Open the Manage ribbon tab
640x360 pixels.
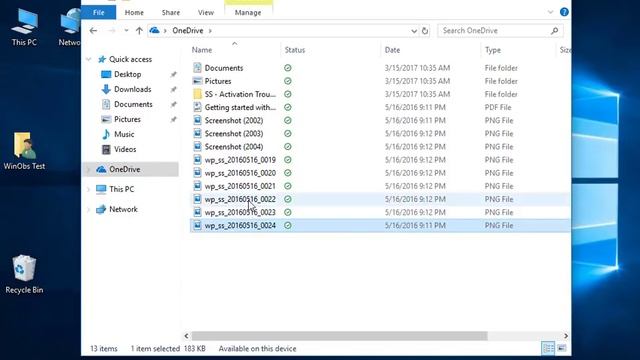coord(248,13)
